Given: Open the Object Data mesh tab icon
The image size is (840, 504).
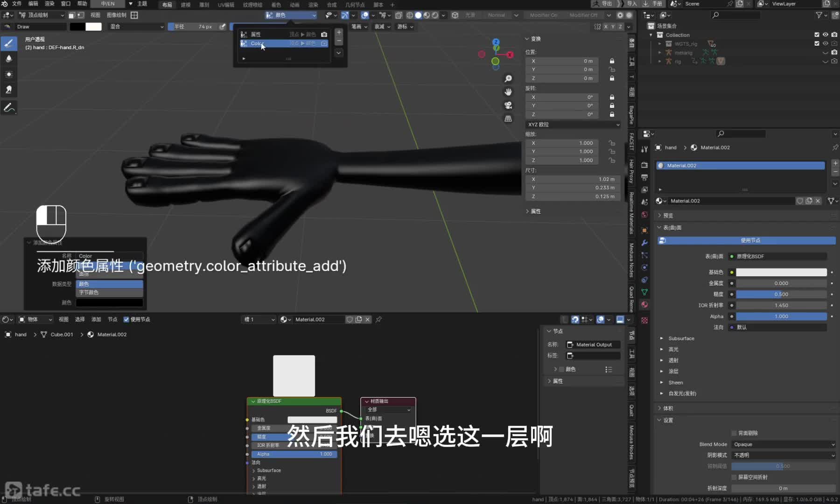Looking at the screenshot, I should (644, 292).
